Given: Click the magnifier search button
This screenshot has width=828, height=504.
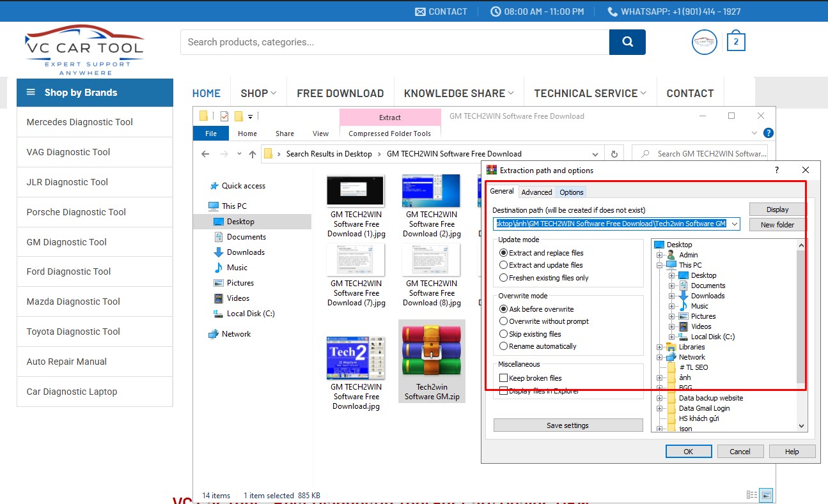Looking at the screenshot, I should [627, 42].
